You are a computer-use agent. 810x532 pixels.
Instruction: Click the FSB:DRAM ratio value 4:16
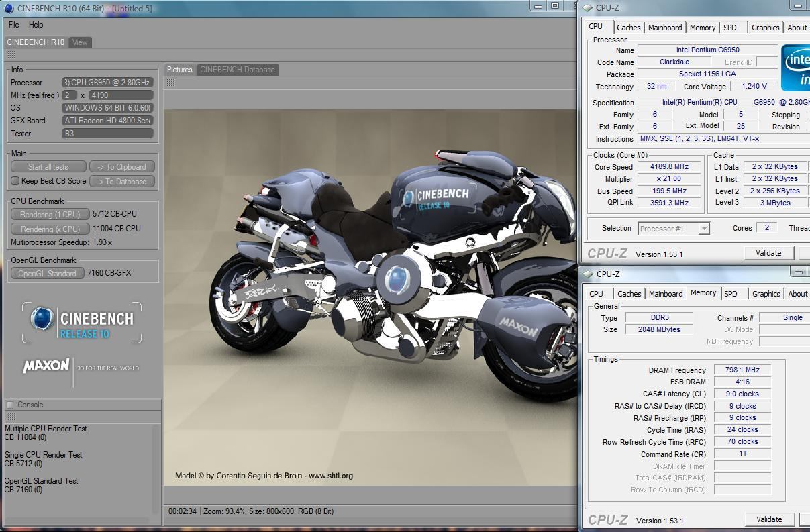click(742, 382)
